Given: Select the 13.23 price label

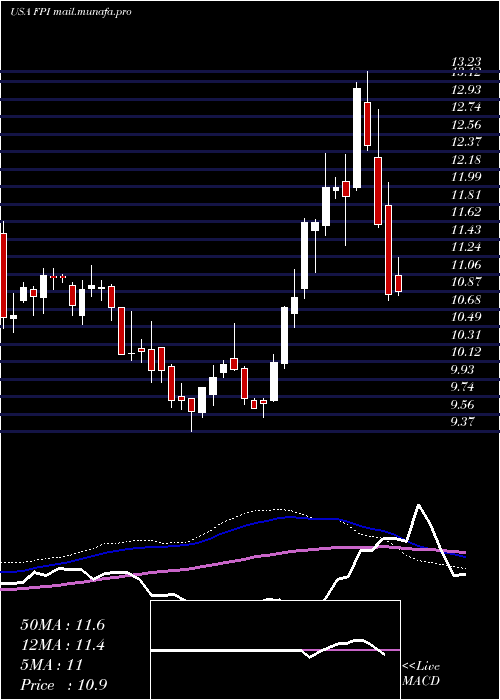Looking at the screenshot, I should click(x=467, y=62).
